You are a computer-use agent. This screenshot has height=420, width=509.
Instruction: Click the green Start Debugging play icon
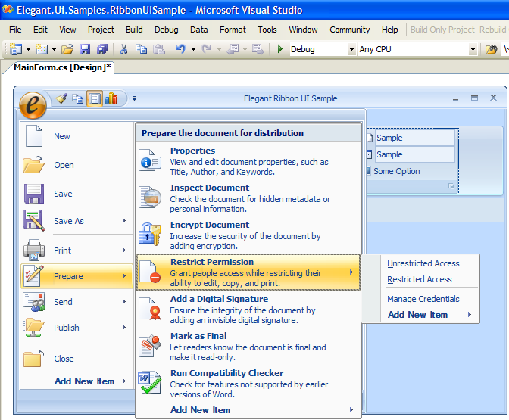279,49
